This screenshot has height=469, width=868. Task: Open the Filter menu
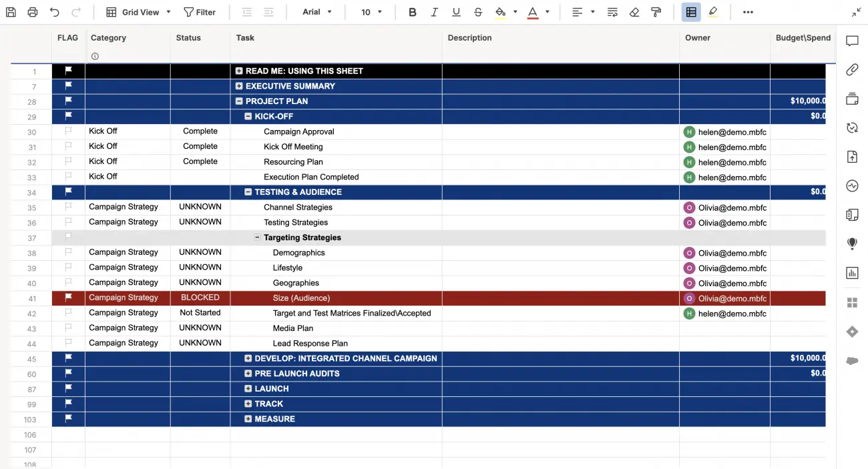200,11
